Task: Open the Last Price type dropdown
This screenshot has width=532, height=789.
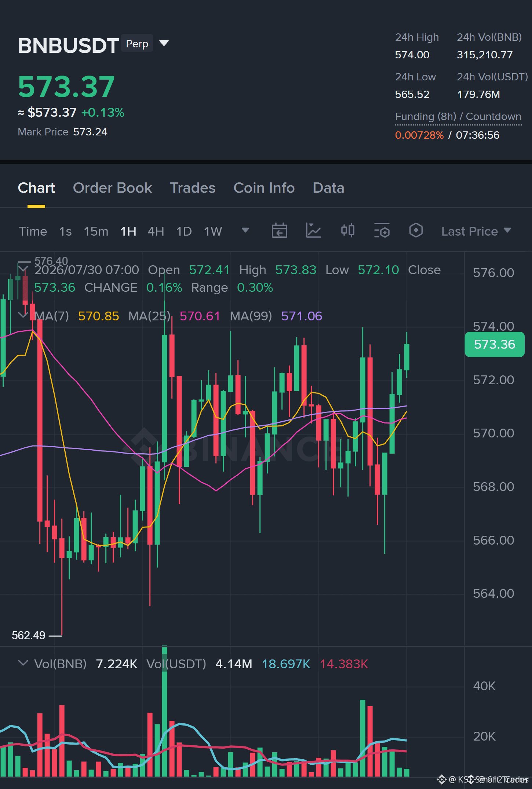Action: [x=476, y=231]
